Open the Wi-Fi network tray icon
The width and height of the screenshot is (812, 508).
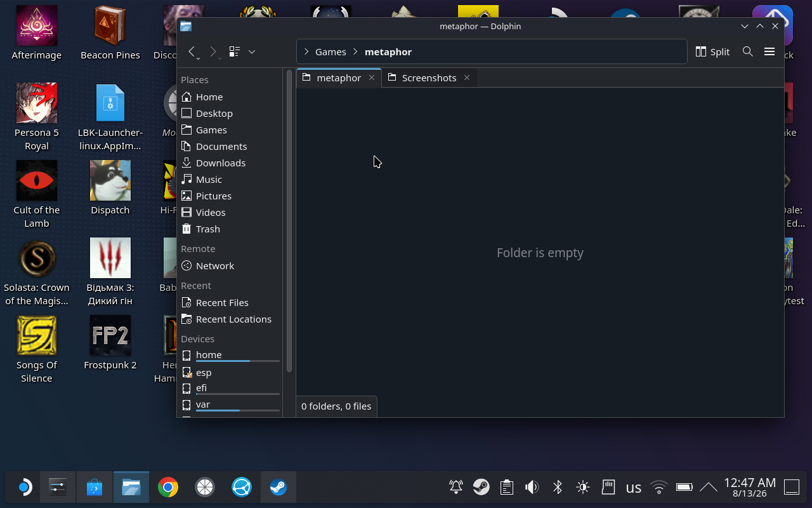click(659, 488)
